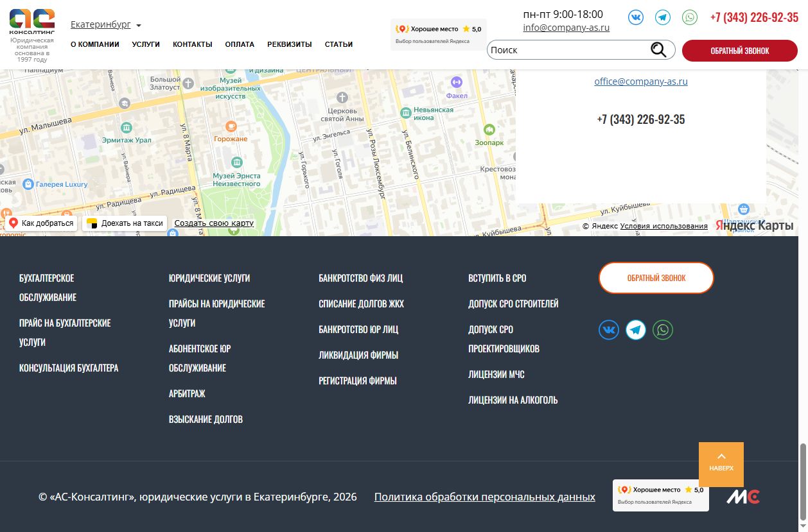The image size is (808, 532).
Task: Open РЕГИСТРАЦИЯ ФИРМЫ footer link
Action: 358,381
